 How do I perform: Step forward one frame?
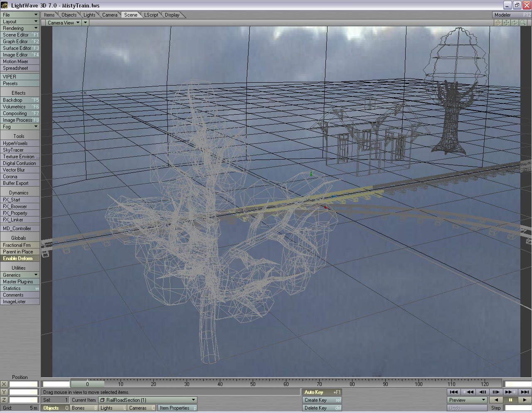496,392
